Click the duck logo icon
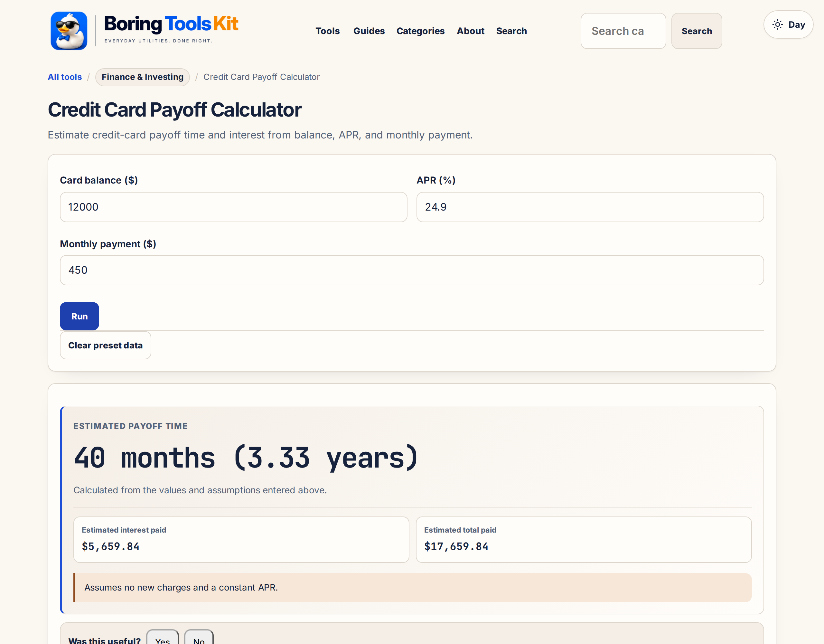This screenshot has height=644, width=824. point(69,31)
